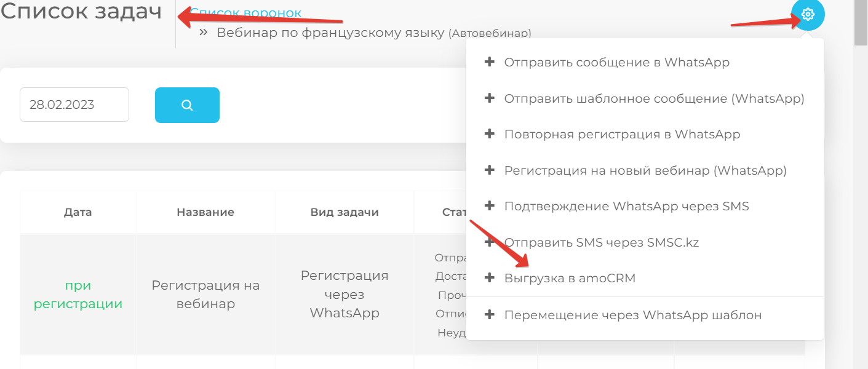Image resolution: width=868 pixels, height=369 pixels.
Task: Click plus icon beside "Регистрация на новый вебинар"
Action: coord(490,170)
